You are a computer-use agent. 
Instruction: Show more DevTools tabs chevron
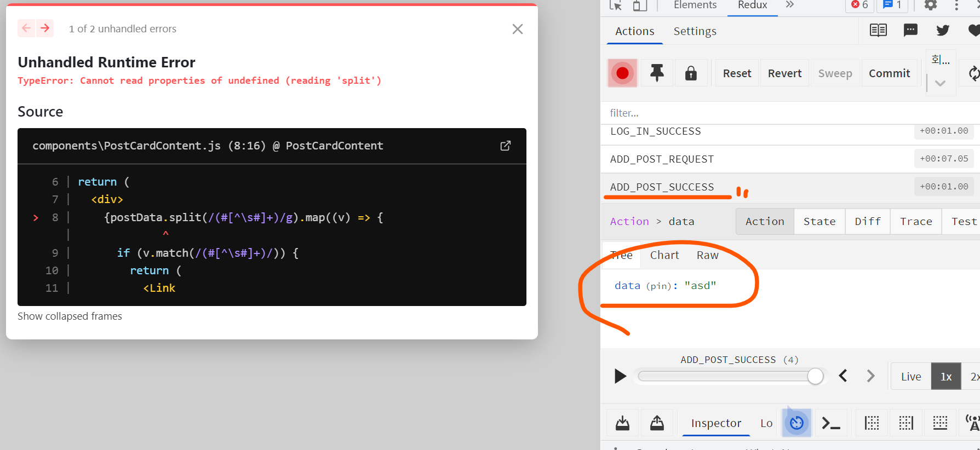(790, 5)
